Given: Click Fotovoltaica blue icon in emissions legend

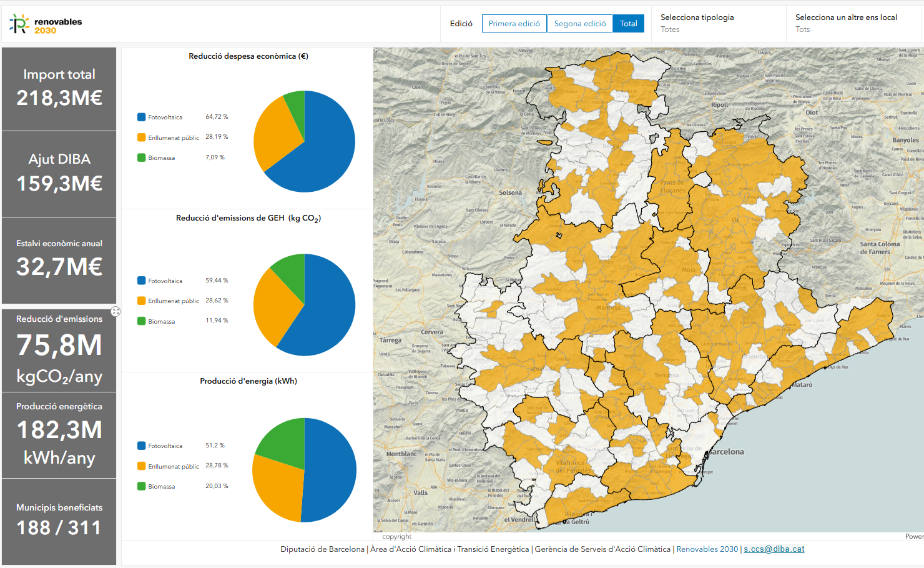Looking at the screenshot, I should (142, 281).
